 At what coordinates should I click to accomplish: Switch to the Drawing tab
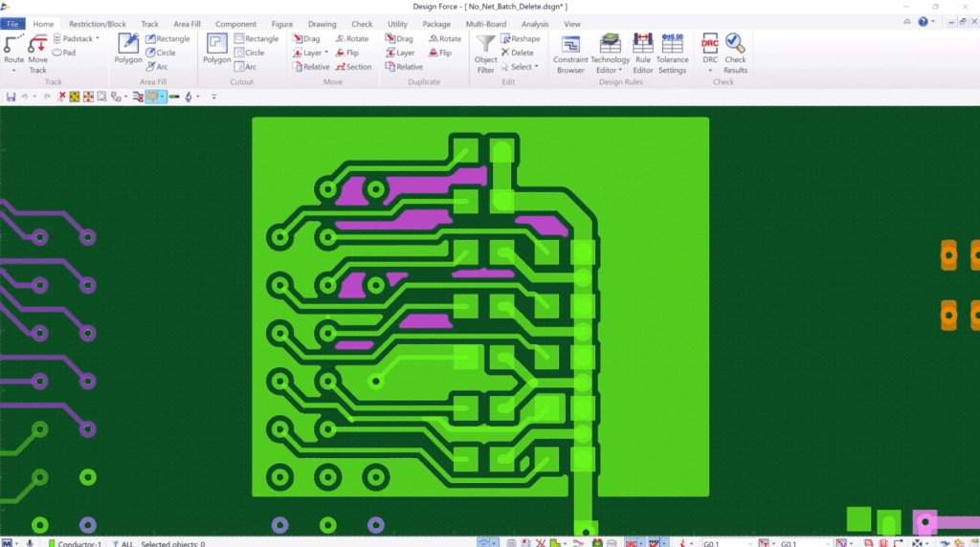322,24
